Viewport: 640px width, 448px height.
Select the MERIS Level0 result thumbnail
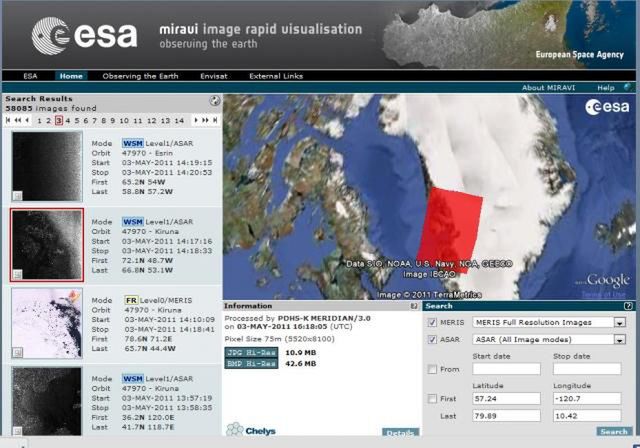coord(47,323)
